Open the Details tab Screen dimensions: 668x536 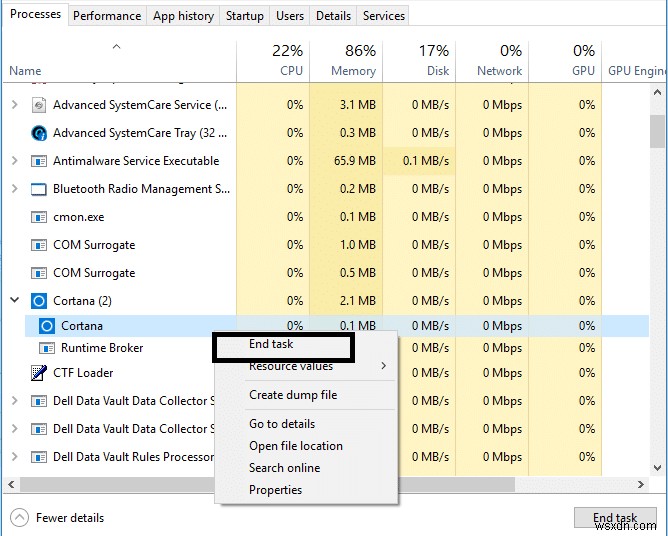click(x=333, y=16)
